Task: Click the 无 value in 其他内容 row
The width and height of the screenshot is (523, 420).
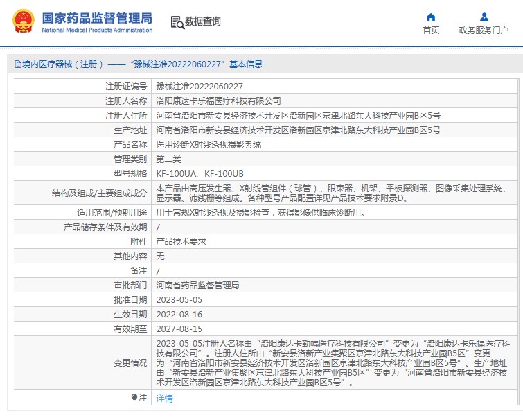Action: pyautogui.click(x=160, y=256)
